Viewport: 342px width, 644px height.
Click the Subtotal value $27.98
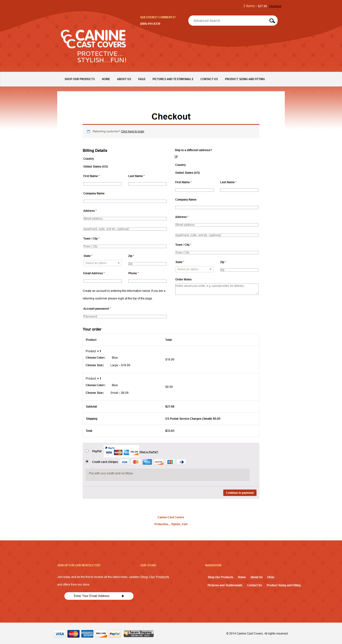(170, 407)
